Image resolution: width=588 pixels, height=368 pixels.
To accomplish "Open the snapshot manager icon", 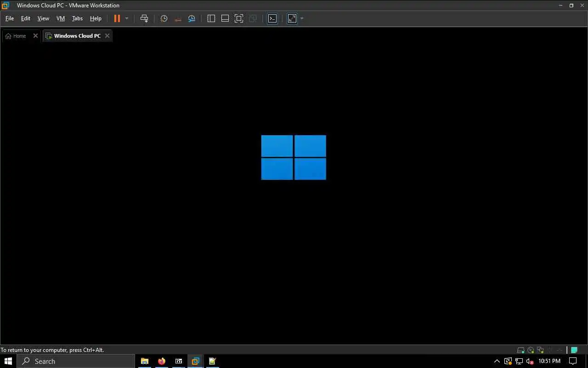I will point(192,18).
